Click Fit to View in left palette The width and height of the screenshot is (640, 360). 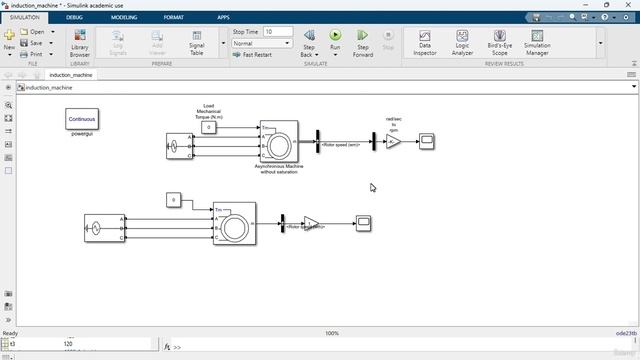pyautogui.click(x=8, y=118)
